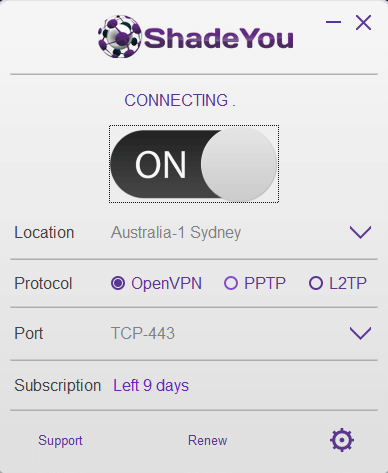Click the Subscription label
The height and width of the screenshot is (473, 388).
[57, 385]
